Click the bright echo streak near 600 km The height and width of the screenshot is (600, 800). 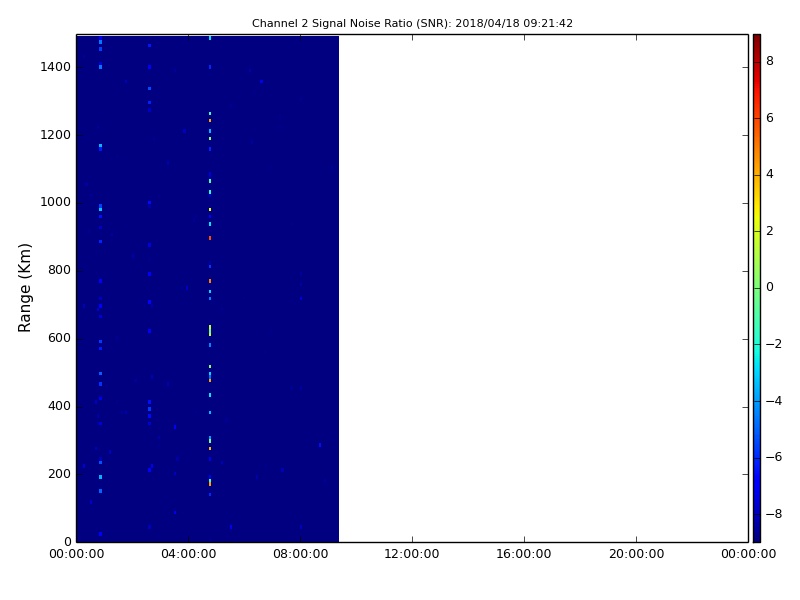click(210, 331)
